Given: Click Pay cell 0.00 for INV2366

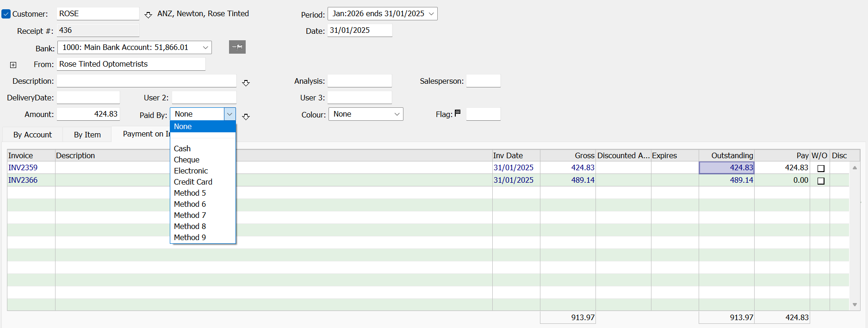Looking at the screenshot, I should (782, 180).
